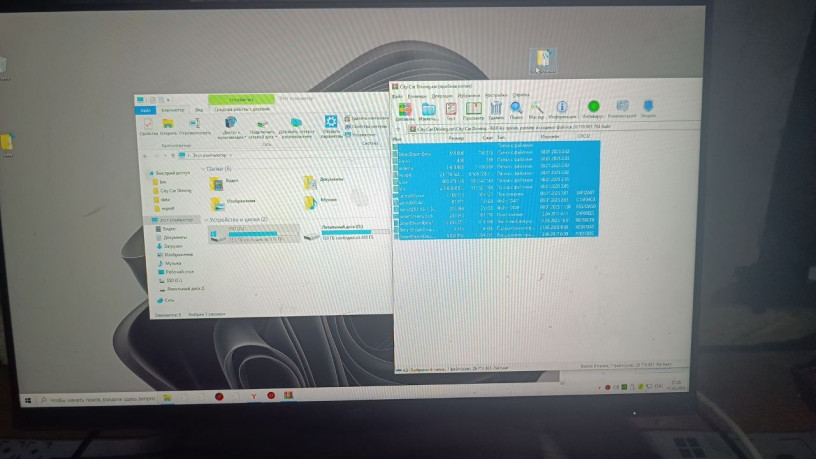The height and width of the screenshot is (459, 816).
Task: Click Свойства системы in the ribbon
Action: (367, 126)
